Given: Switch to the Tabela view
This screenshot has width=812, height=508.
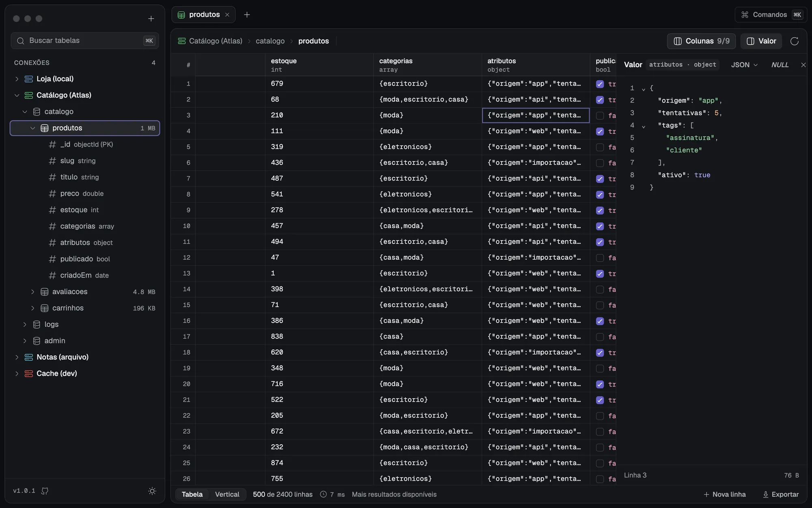Looking at the screenshot, I should pos(192,495).
